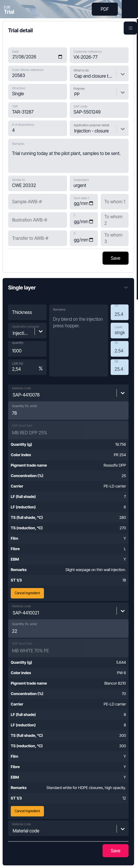Edit the quantity field showing 1000
The width and height of the screenshot is (138, 868).
[27, 349]
